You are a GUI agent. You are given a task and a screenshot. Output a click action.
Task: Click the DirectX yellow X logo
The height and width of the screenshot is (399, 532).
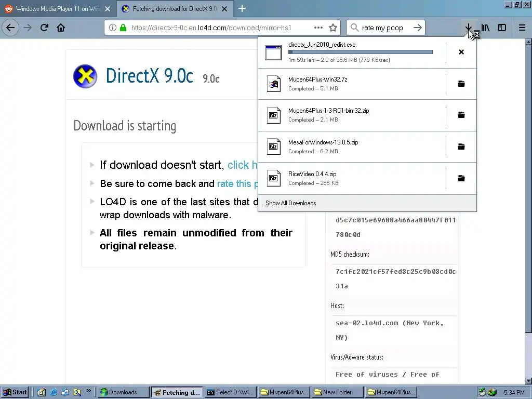point(85,76)
